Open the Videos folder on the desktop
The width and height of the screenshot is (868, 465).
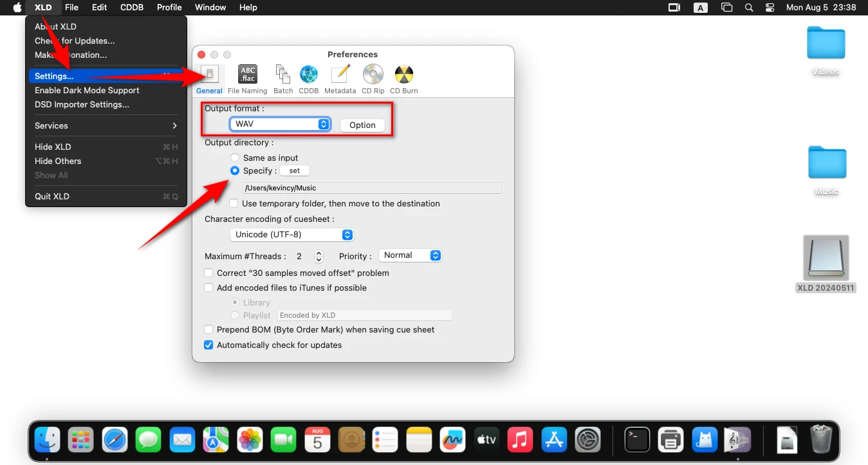pyautogui.click(x=826, y=51)
